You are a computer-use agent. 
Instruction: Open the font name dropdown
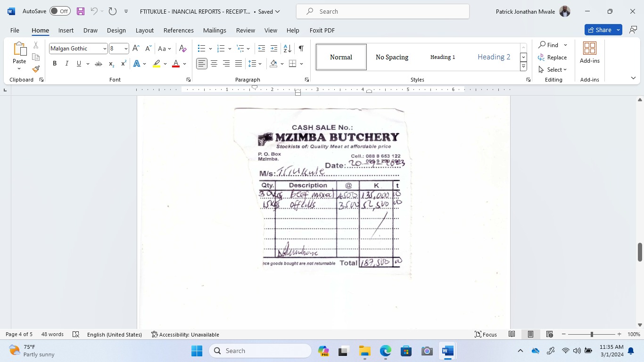coord(105,49)
